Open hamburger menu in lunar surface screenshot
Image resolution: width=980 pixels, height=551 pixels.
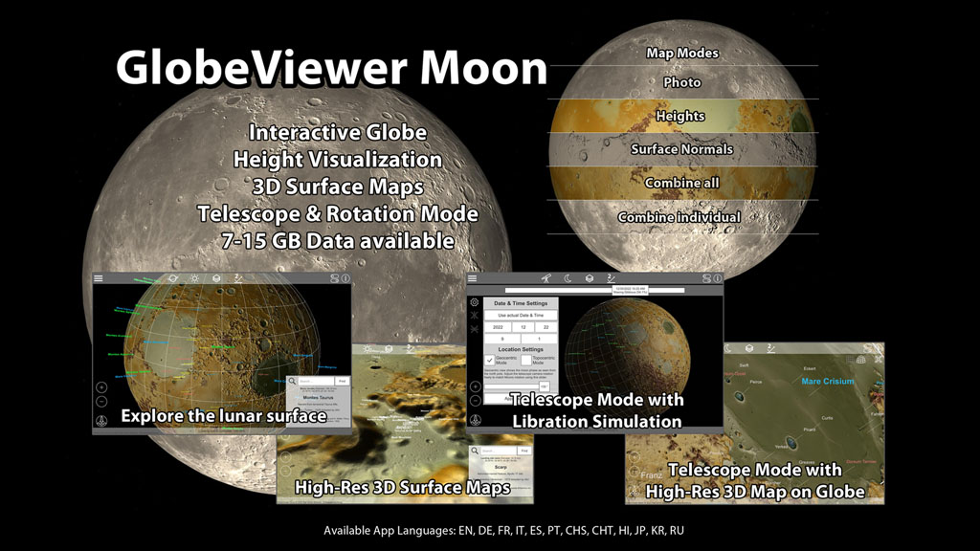pyautogui.click(x=99, y=278)
